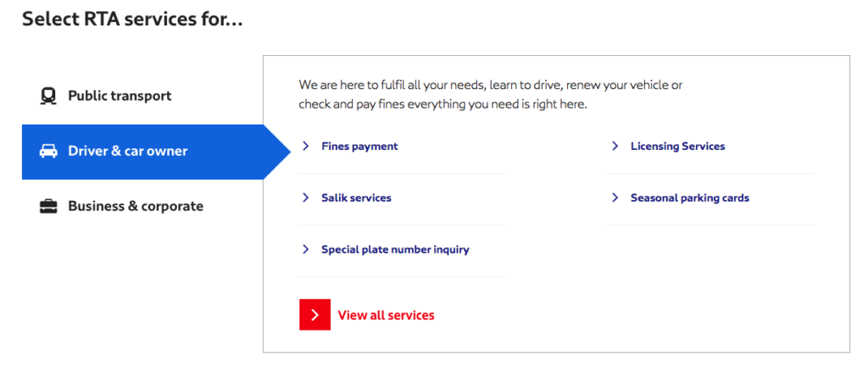Click chevron icon next to Licensing Services

tap(615, 147)
